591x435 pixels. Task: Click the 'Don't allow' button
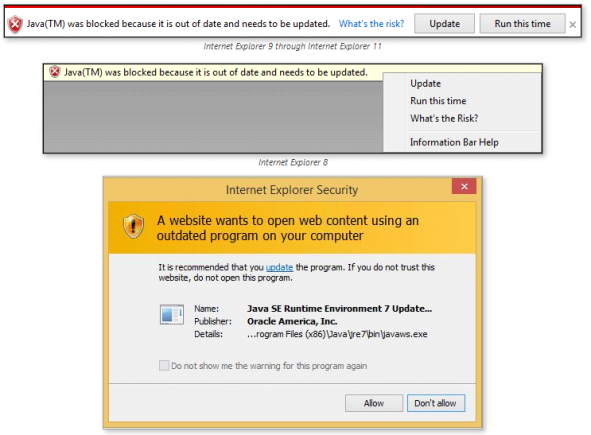tap(436, 403)
